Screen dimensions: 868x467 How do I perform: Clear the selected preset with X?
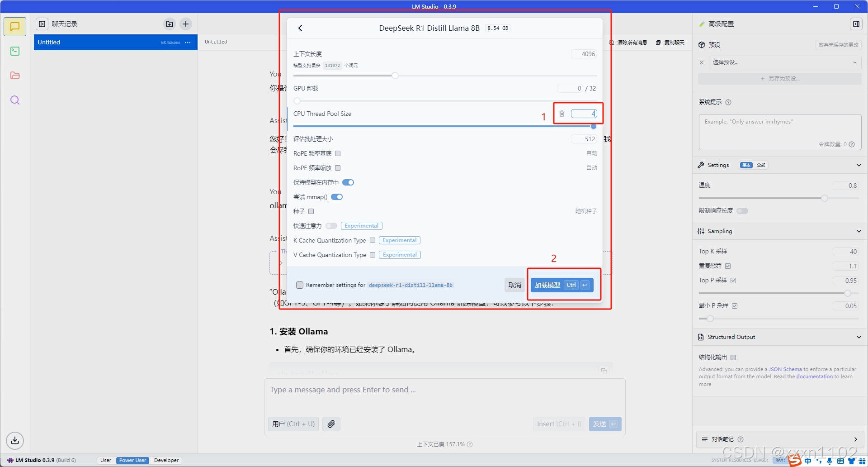point(702,62)
